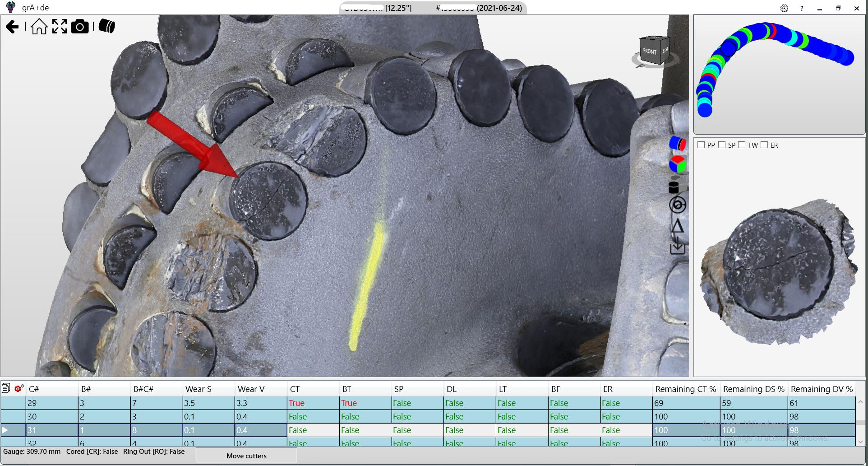Select the cutter roll icon next to camera
The image size is (868, 466).
106,26
